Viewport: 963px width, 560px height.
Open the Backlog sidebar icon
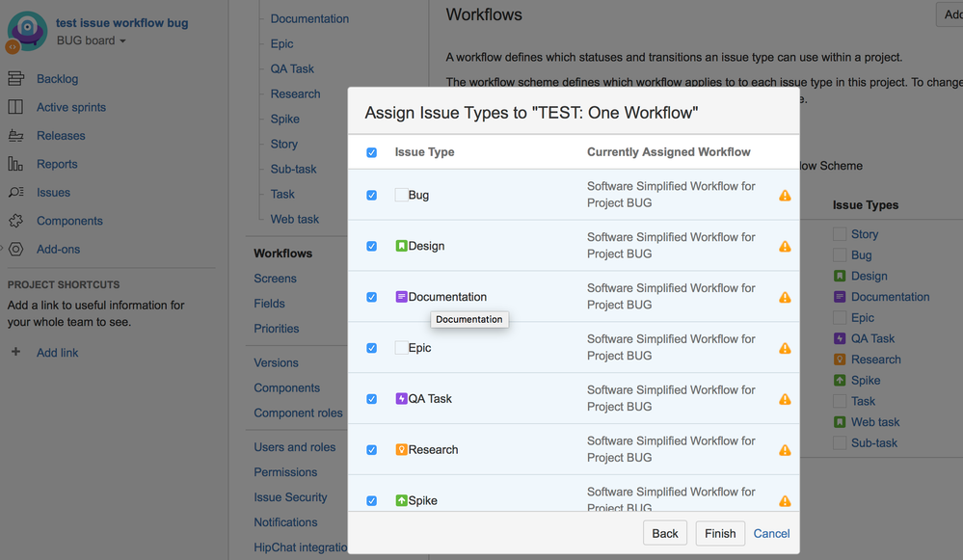(x=15, y=79)
